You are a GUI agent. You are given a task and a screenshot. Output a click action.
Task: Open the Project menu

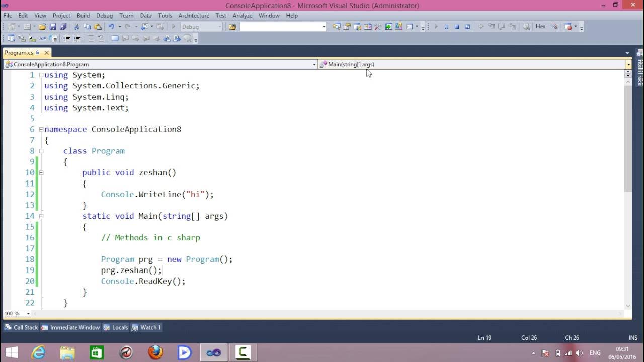click(61, 16)
